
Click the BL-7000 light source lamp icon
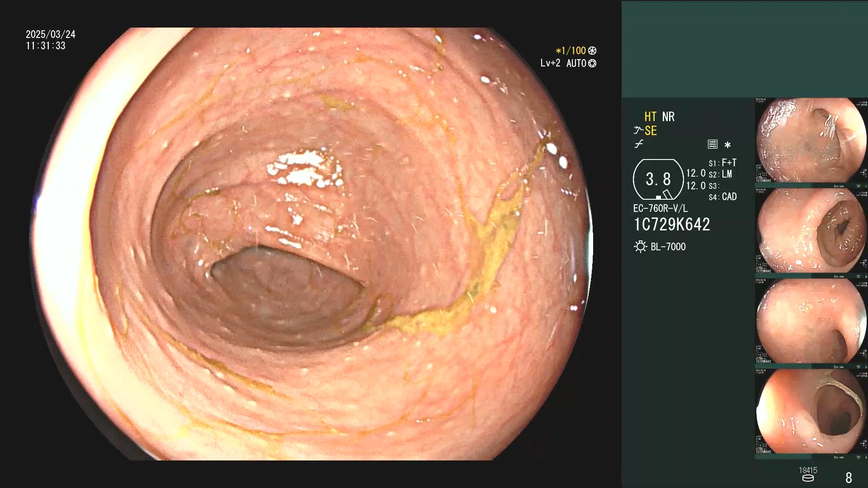[x=640, y=247]
